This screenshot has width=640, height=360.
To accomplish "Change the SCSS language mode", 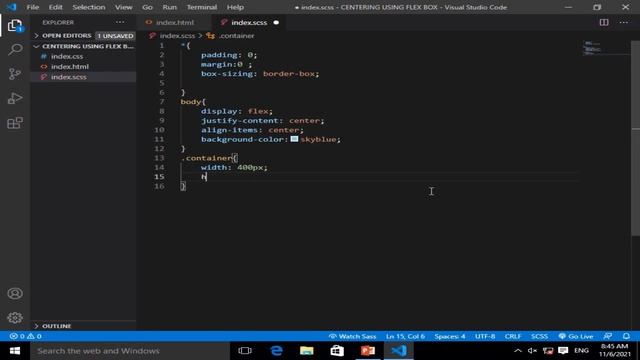I will pyautogui.click(x=539, y=336).
